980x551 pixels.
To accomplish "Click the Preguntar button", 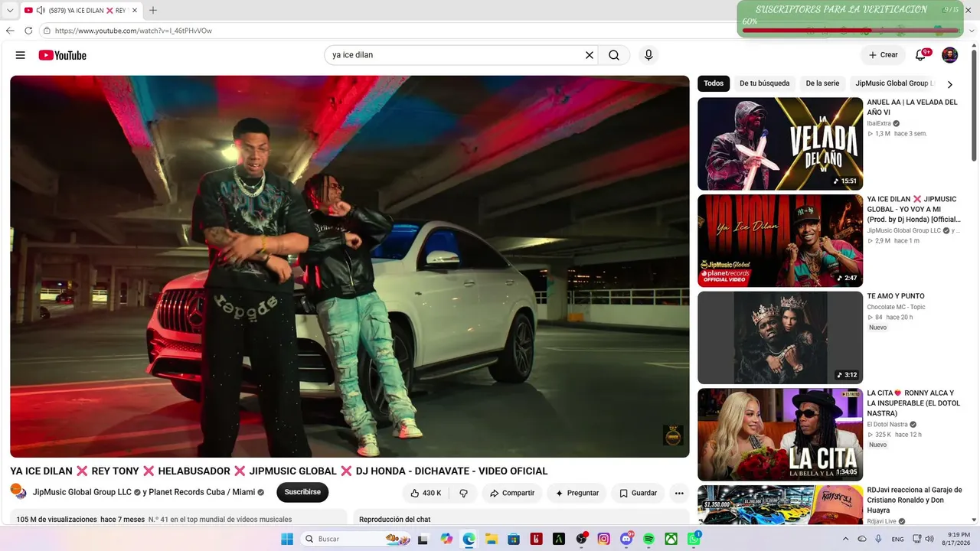I will click(x=577, y=493).
